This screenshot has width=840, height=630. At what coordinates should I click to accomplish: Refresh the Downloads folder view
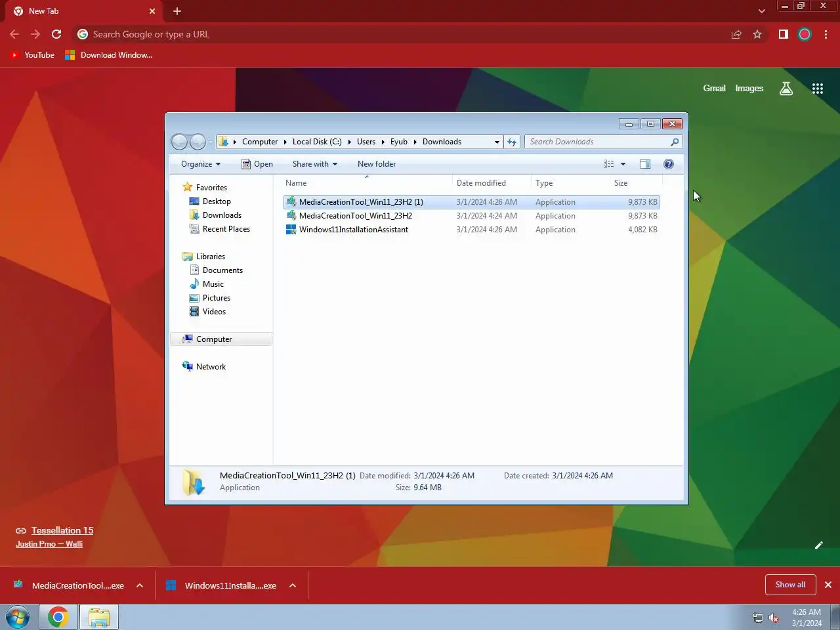point(512,142)
